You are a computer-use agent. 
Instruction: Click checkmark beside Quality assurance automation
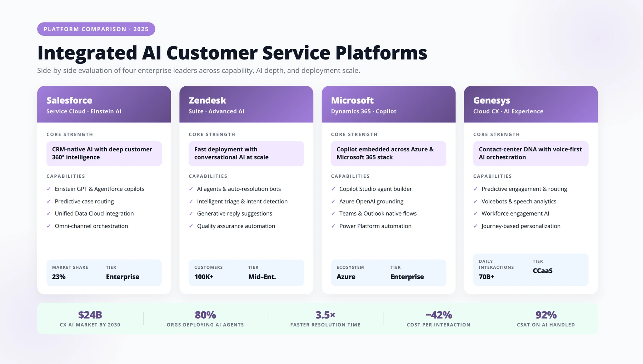coord(191,226)
